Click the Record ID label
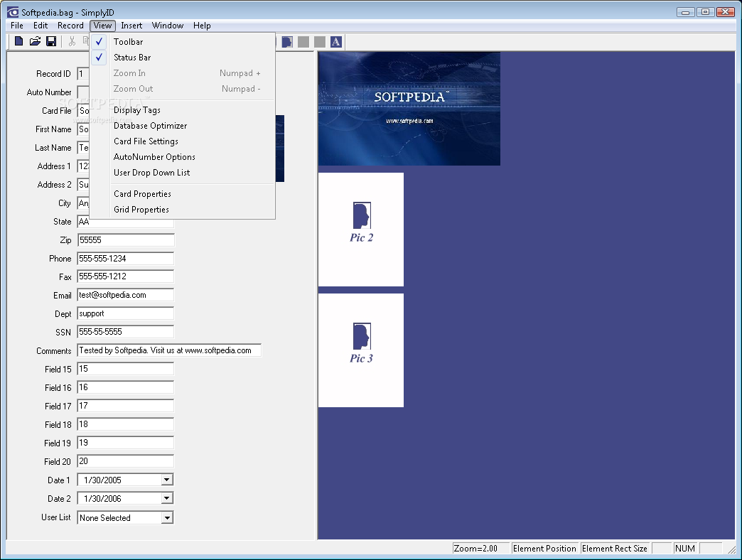The image size is (742, 560). [53, 74]
